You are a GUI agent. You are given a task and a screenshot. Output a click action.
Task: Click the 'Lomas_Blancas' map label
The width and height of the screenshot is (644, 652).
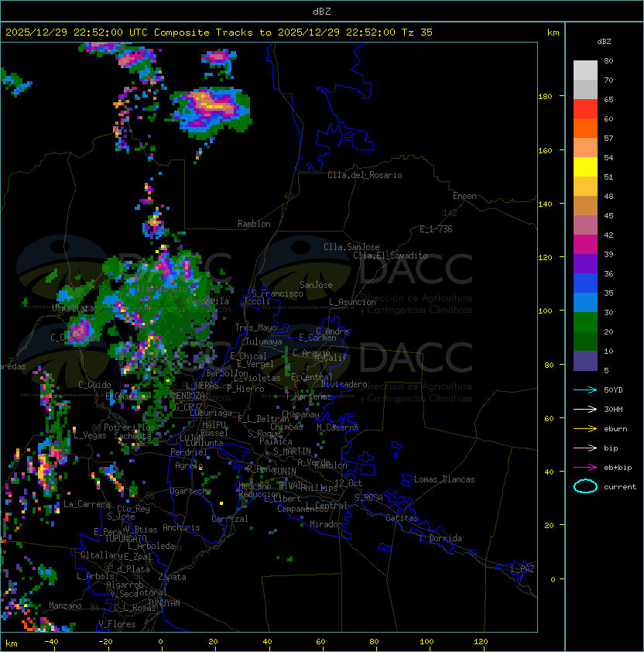point(444,479)
